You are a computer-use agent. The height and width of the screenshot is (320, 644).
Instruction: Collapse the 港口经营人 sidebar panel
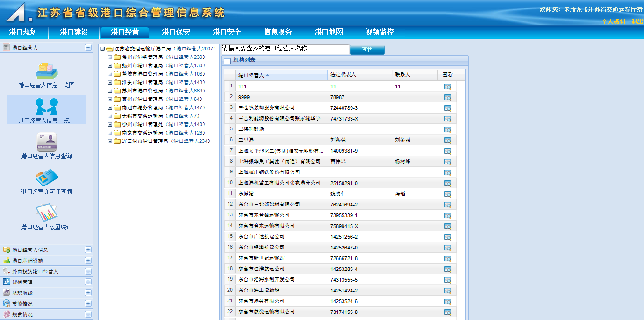tap(88, 48)
